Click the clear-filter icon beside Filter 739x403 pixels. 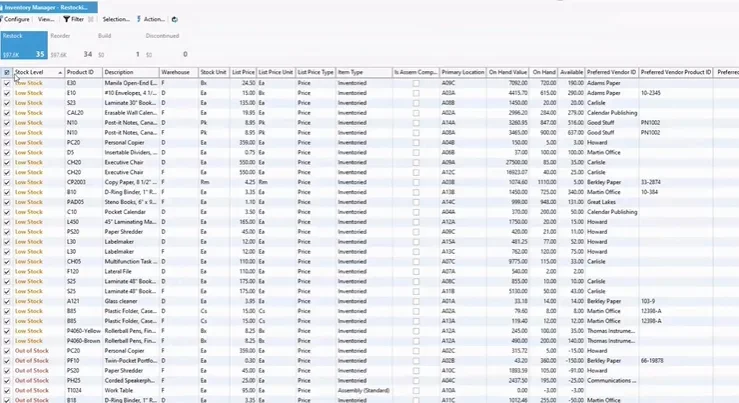91,19
